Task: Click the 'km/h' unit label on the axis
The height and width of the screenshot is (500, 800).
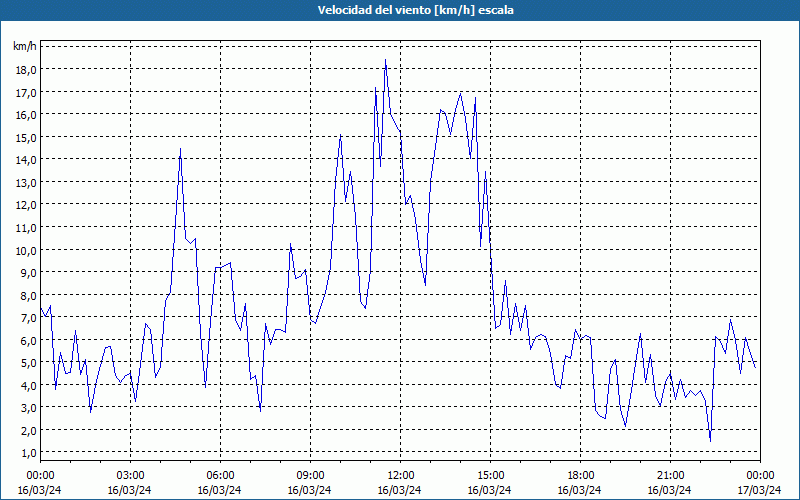Action: pos(24,46)
